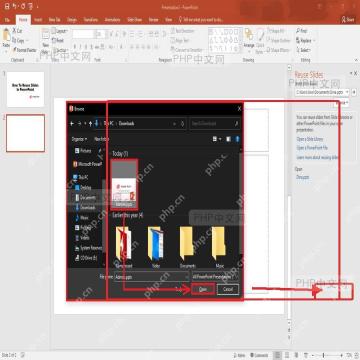Click the Refresh icon in Browse dialog

(x=182, y=124)
